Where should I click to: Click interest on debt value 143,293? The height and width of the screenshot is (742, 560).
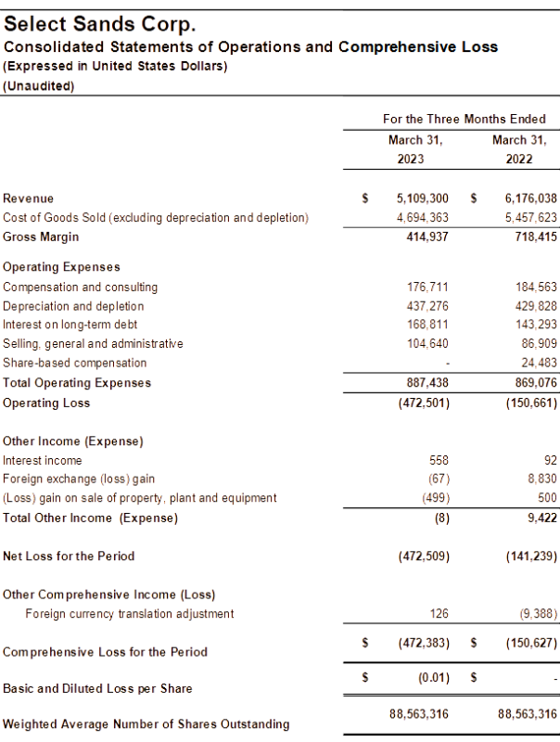(536, 325)
